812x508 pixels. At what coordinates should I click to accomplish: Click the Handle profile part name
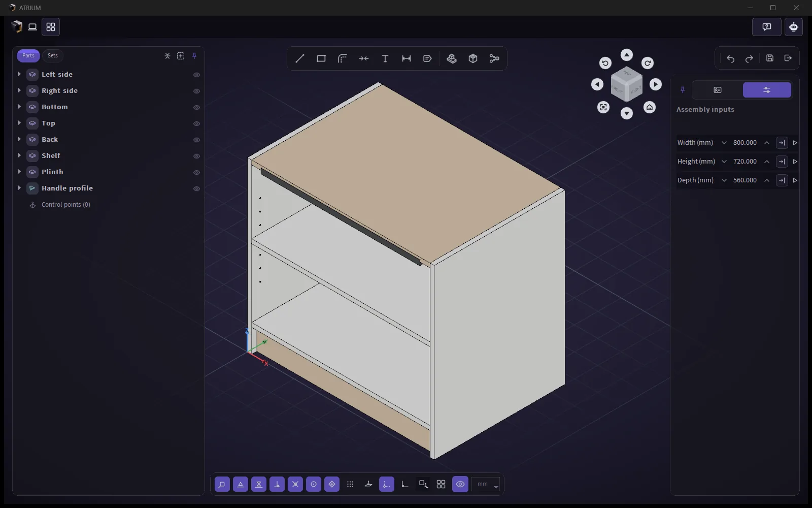point(67,188)
